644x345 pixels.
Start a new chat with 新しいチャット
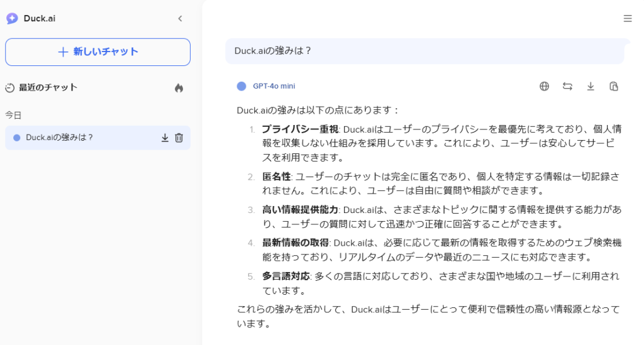coord(97,52)
